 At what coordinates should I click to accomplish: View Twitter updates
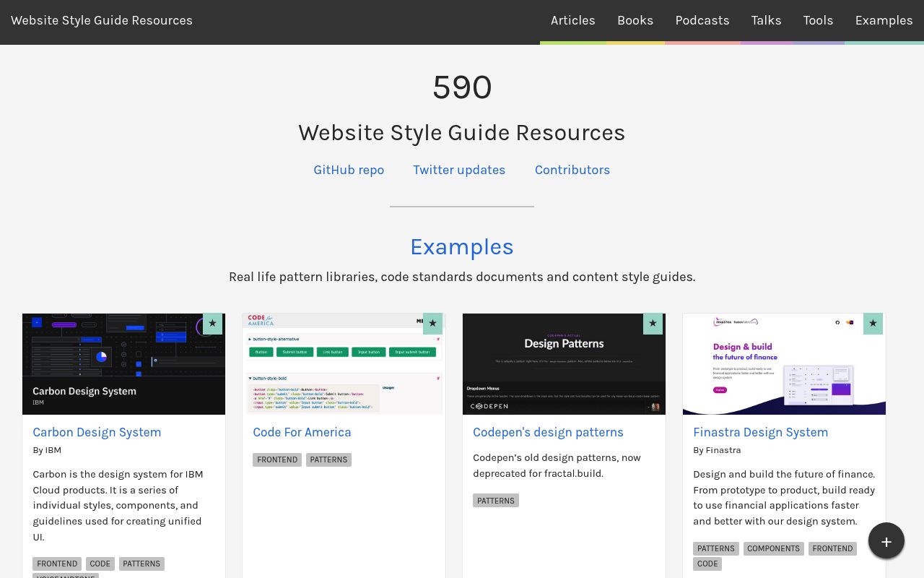click(x=459, y=170)
